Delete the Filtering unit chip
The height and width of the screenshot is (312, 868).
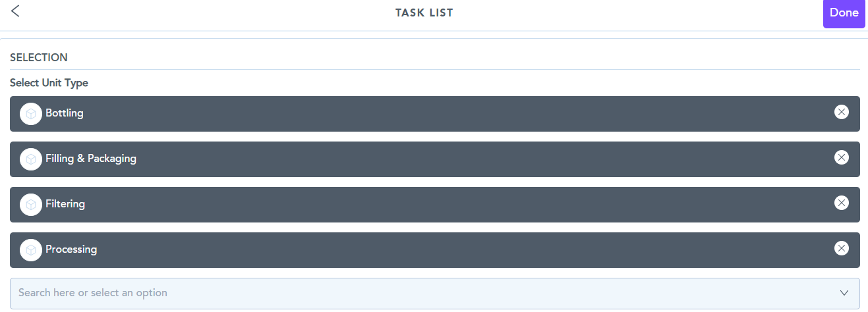point(841,203)
